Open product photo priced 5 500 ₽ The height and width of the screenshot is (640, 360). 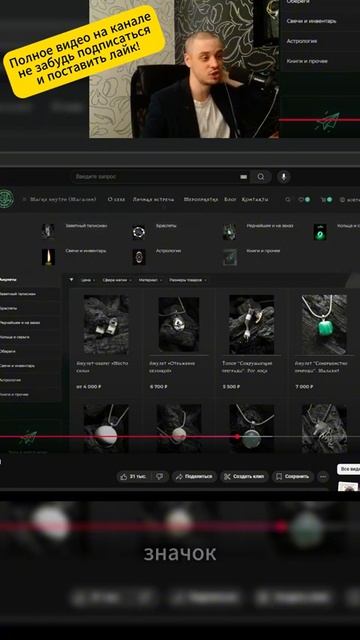(x=251, y=324)
